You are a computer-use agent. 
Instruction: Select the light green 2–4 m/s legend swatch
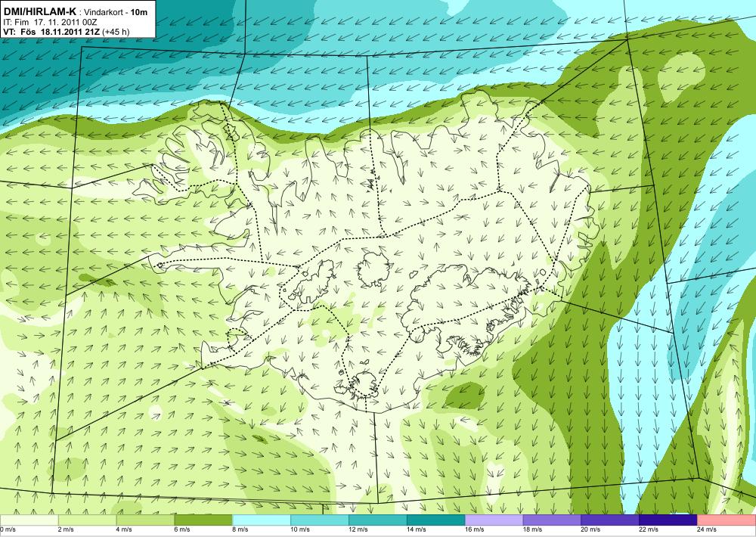click(x=87, y=520)
